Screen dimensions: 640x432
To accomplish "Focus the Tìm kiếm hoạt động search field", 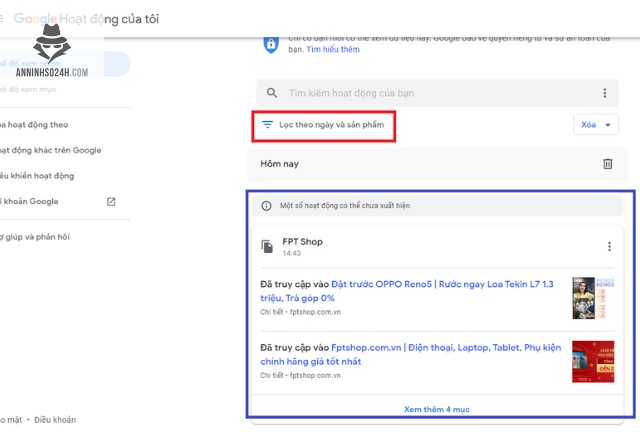I will pyautogui.click(x=437, y=93).
